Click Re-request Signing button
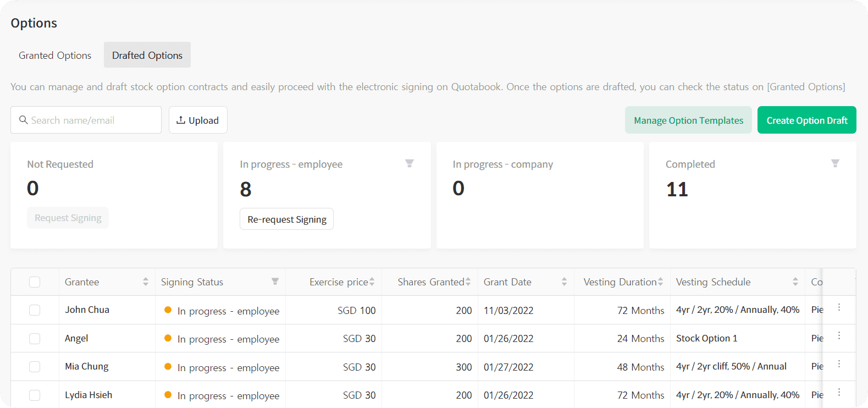The width and height of the screenshot is (868, 408). pyautogui.click(x=286, y=219)
